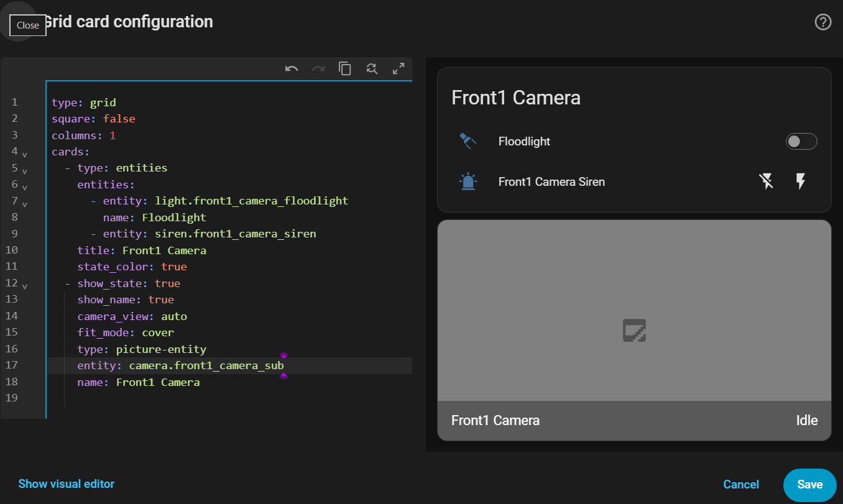This screenshot has height=504, width=843.
Task: Click the Floodlight spotlight icon
Action: pos(468,141)
